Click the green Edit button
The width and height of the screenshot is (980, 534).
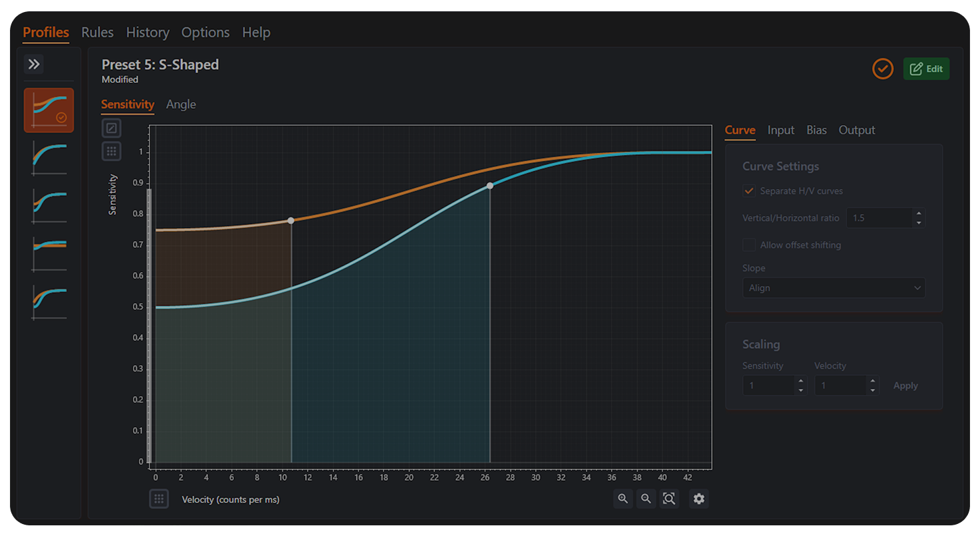pyautogui.click(x=926, y=68)
